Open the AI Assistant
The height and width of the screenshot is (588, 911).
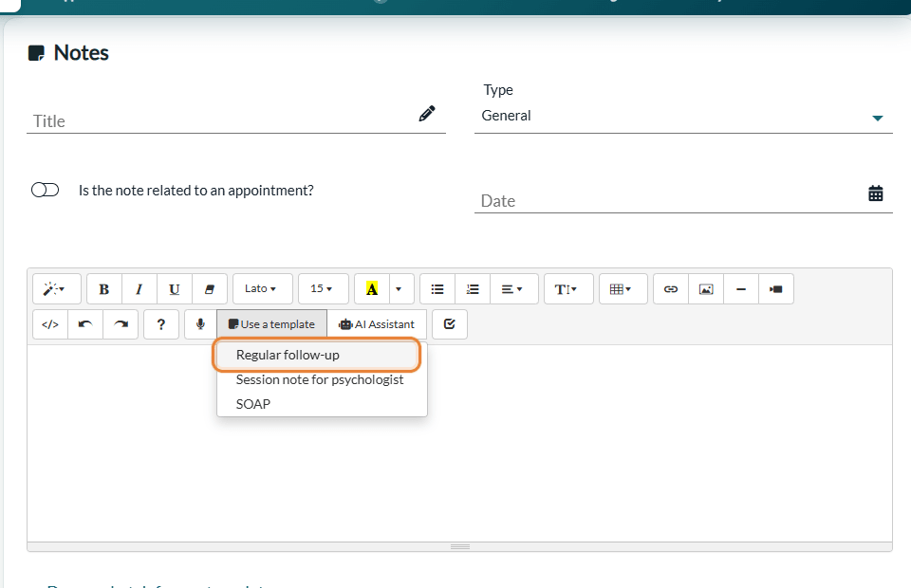[x=377, y=324]
